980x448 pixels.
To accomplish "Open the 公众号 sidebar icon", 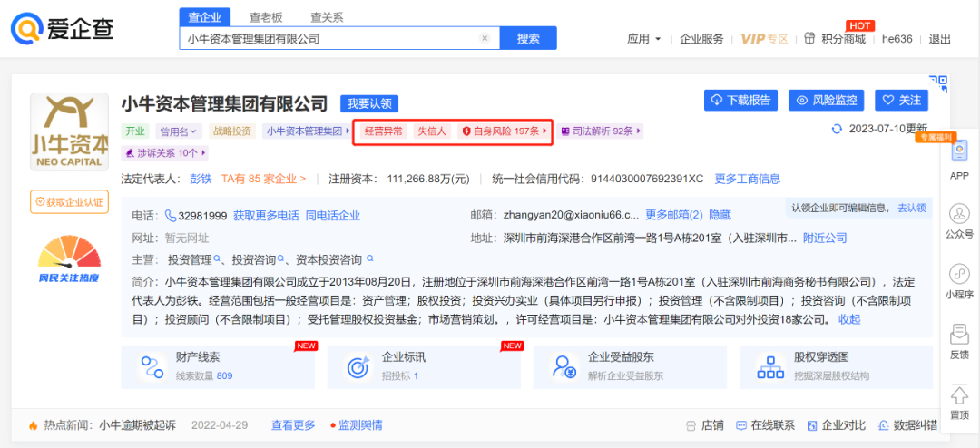I will (x=959, y=215).
